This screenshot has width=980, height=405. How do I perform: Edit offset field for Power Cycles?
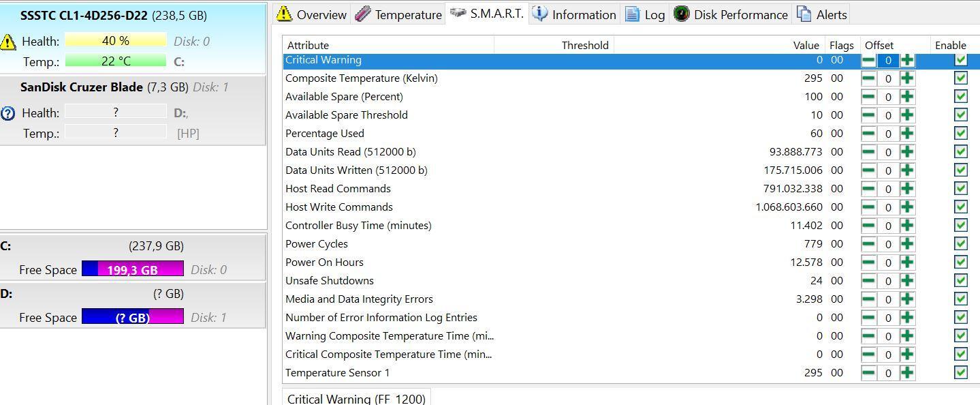tap(888, 244)
